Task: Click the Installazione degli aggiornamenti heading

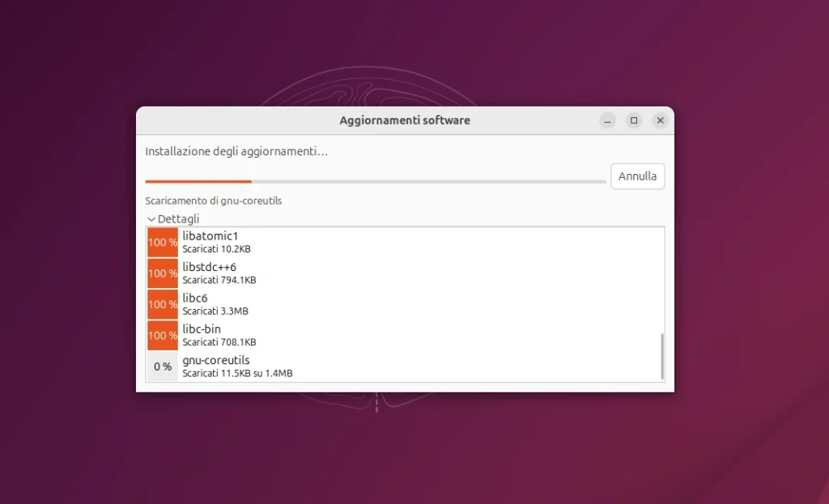Action: (x=236, y=150)
